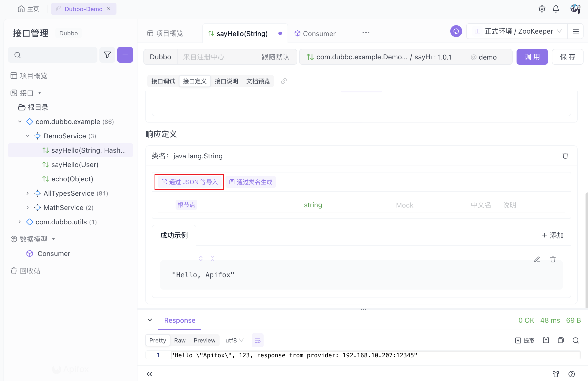
Task: Open the utf8 encoding dropdown
Action: pyautogui.click(x=234, y=340)
